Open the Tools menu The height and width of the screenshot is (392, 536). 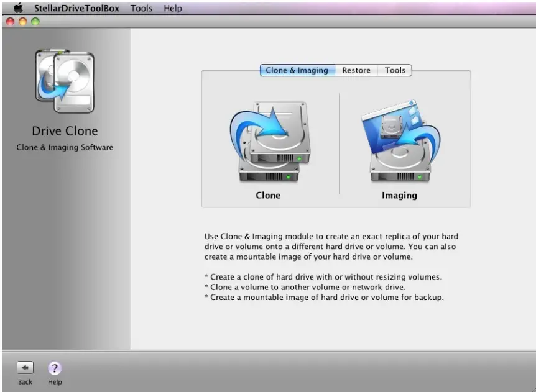(141, 8)
